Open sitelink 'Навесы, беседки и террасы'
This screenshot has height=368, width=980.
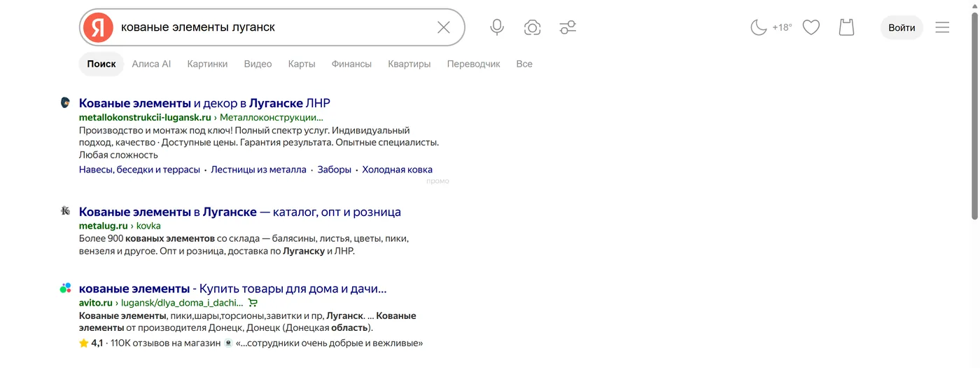[139, 170]
